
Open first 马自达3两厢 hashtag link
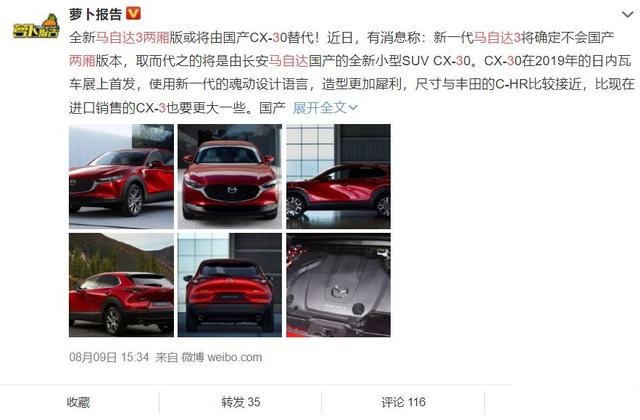(x=133, y=38)
